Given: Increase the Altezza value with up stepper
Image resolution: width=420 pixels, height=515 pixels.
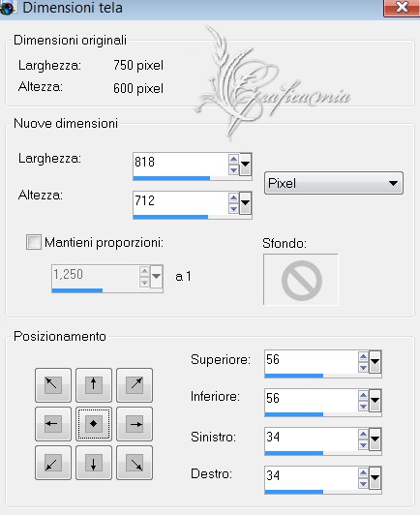Looking at the screenshot, I should pos(233,197).
